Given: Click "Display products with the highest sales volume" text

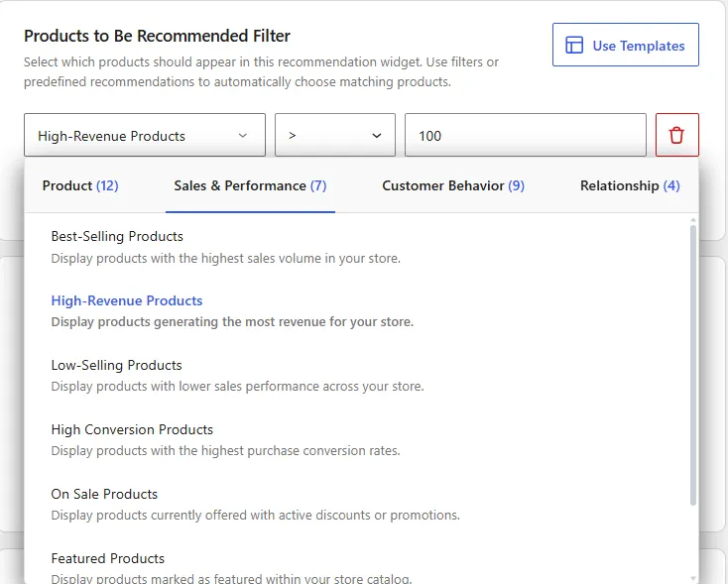Looking at the screenshot, I should coord(226,258).
